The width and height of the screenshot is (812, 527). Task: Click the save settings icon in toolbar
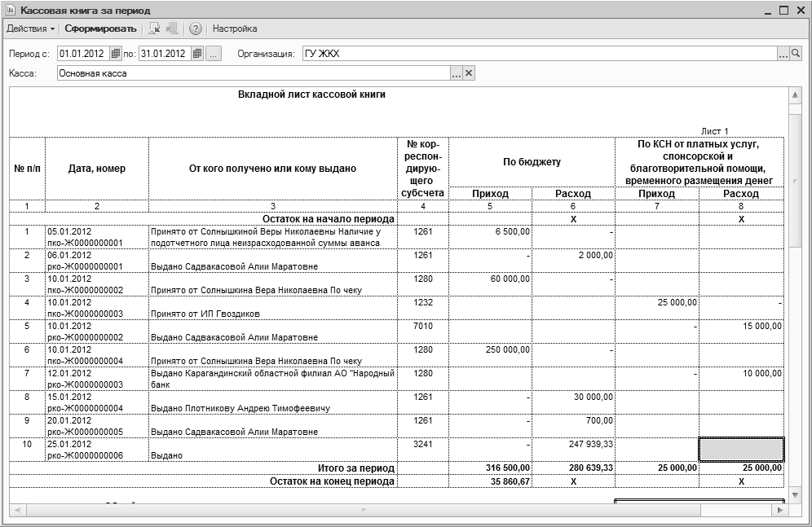pos(172,29)
